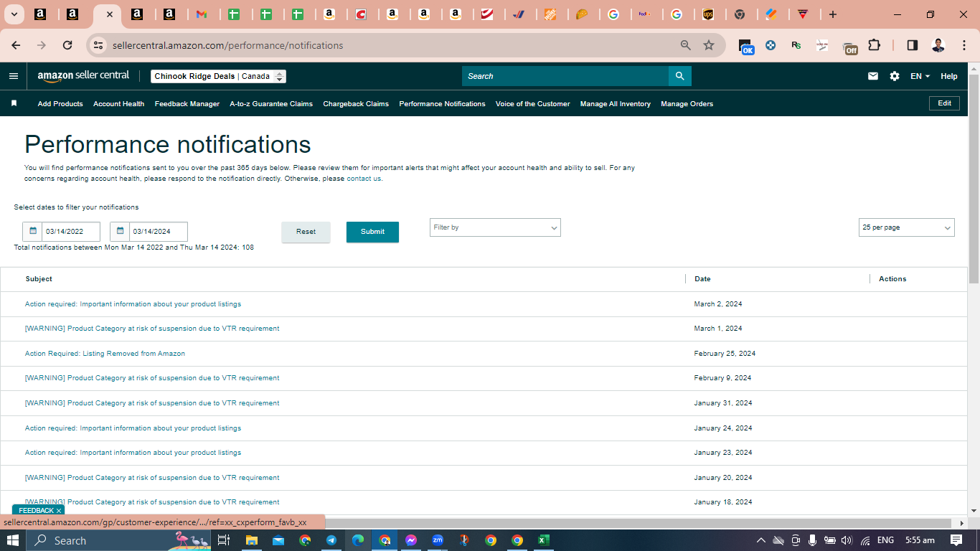The width and height of the screenshot is (980, 551).
Task: Open the tab search dropdown arrow
Action: point(14,14)
